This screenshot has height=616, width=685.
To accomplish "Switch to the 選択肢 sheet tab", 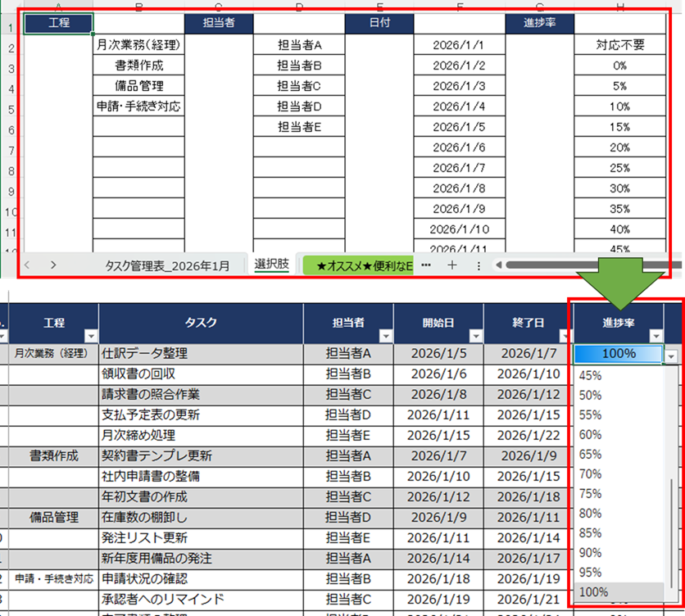I will point(271,264).
